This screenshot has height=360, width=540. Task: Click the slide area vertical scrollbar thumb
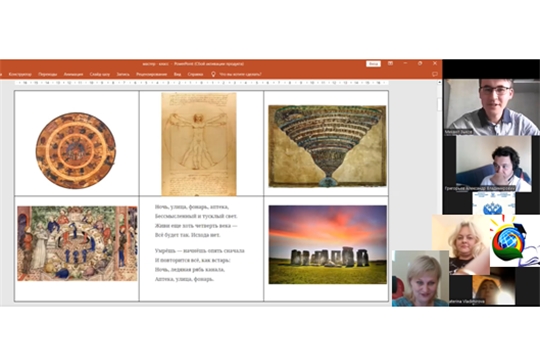pyautogui.click(x=439, y=104)
